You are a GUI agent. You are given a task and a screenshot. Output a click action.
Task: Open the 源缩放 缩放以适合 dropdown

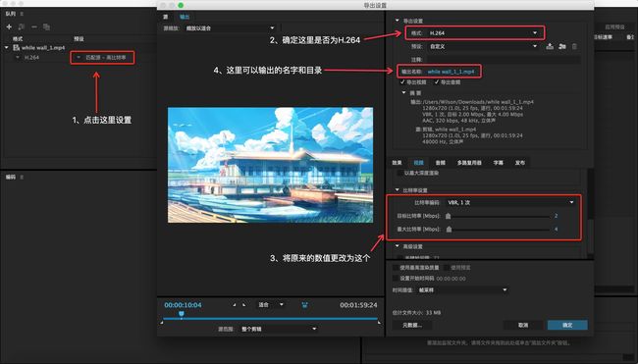(x=230, y=28)
